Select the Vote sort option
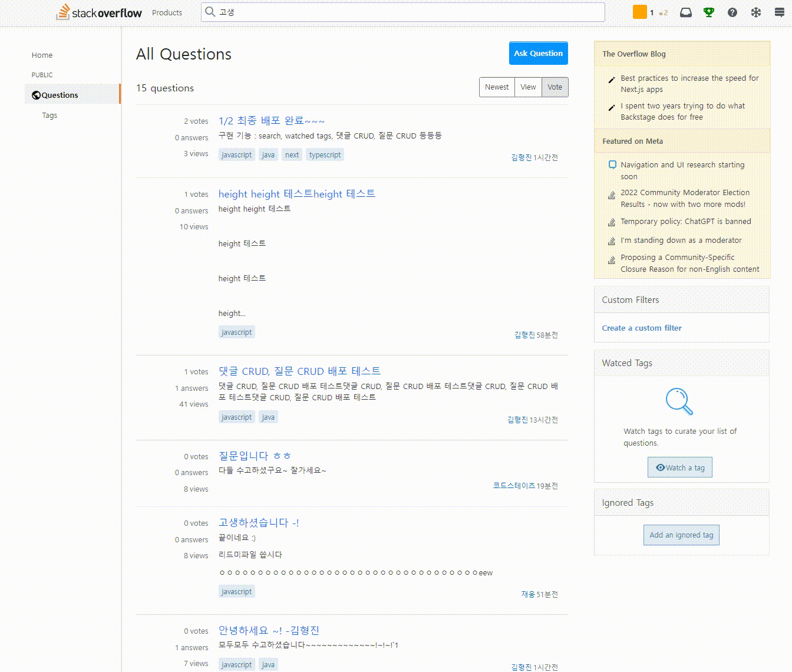The width and height of the screenshot is (792, 672). [555, 87]
